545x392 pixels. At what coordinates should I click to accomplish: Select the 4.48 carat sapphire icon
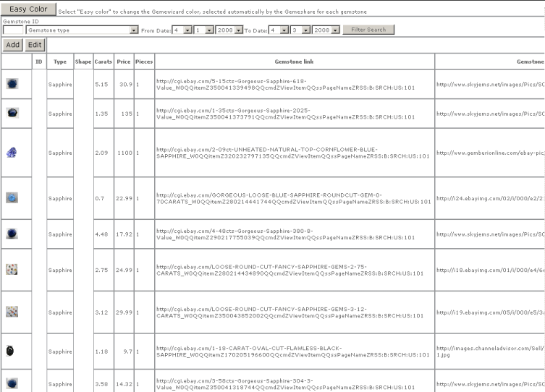tap(12, 234)
